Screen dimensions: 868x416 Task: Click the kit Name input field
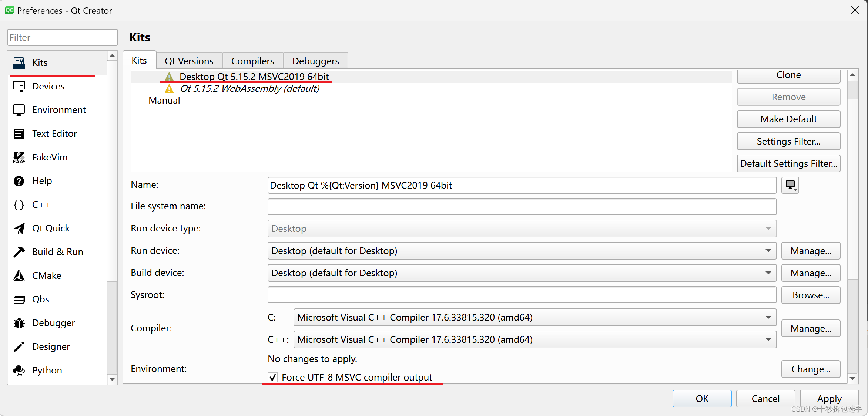[522, 185]
